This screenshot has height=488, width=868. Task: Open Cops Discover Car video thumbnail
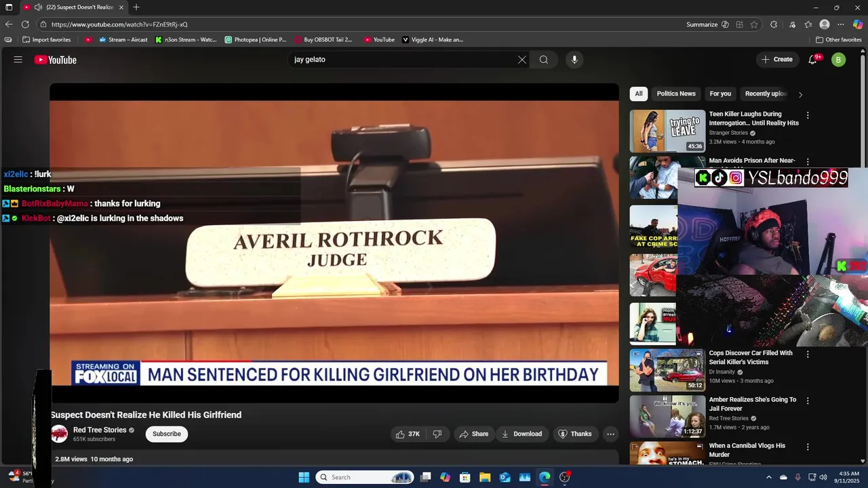(667, 370)
